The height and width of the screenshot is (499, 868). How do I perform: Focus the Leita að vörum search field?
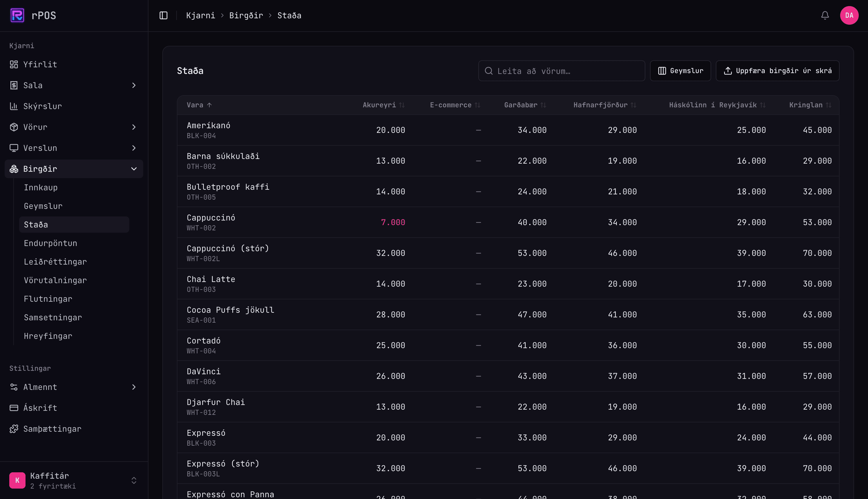(x=562, y=71)
